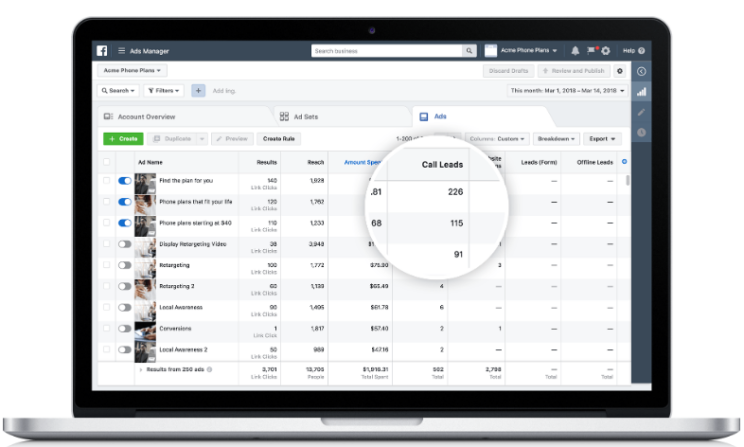Click the gear icon beside Review and Publish
744x447 pixels.
619,71
